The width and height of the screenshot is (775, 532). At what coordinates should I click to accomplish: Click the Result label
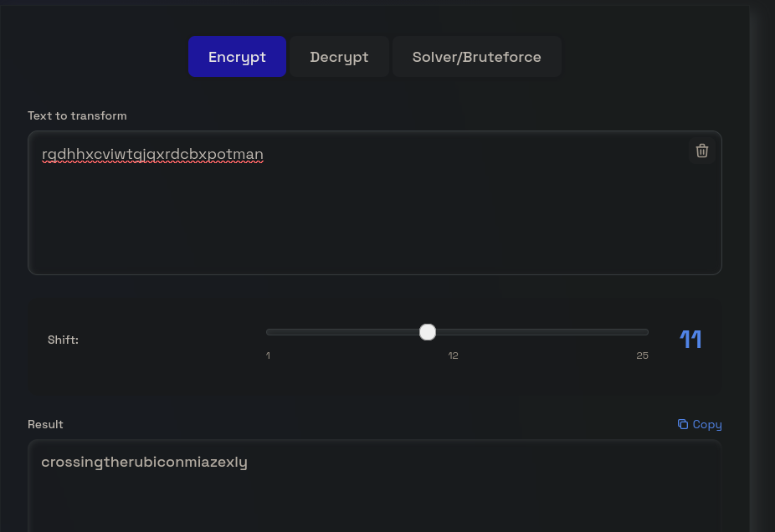[45, 424]
